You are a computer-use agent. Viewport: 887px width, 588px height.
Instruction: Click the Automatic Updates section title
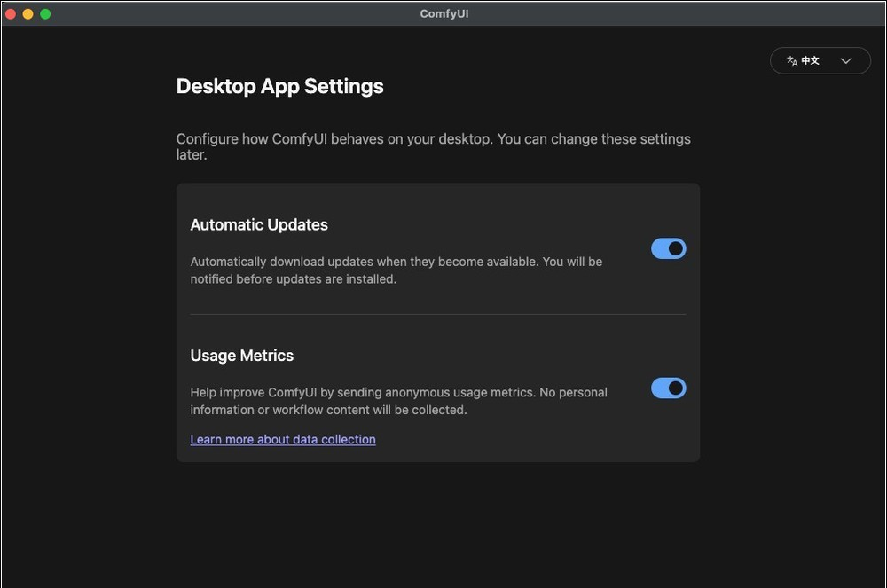259,225
